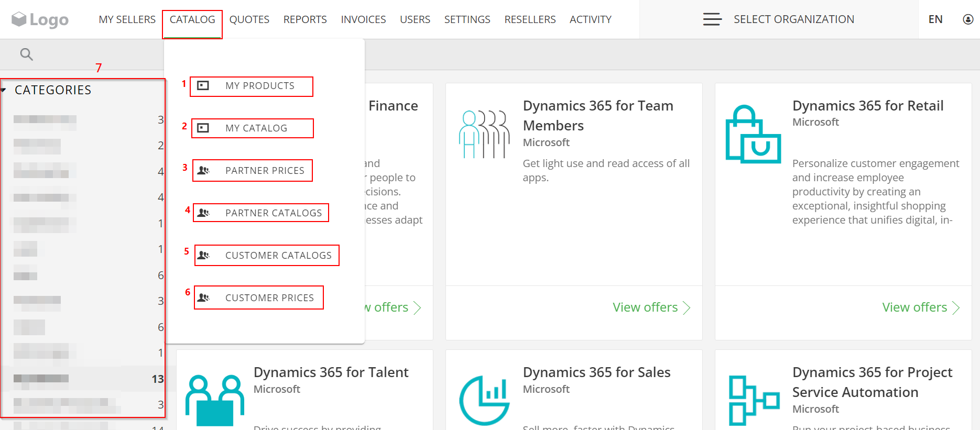
Task: View offers for Dynamics 365 for Retail
Action: click(x=921, y=307)
